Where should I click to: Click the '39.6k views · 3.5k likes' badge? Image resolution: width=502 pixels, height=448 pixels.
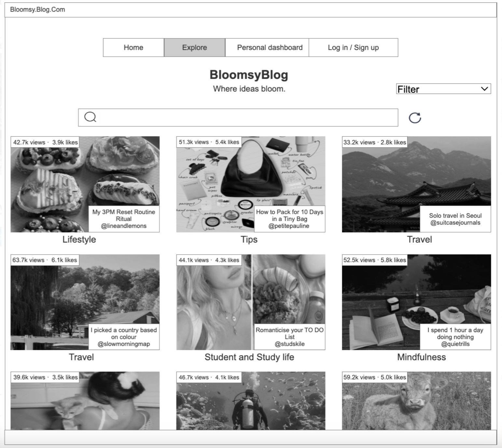coord(45,377)
